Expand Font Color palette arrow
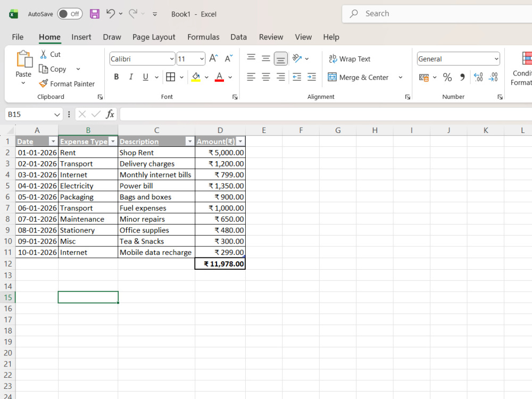This screenshot has width=532, height=399. coord(230,77)
